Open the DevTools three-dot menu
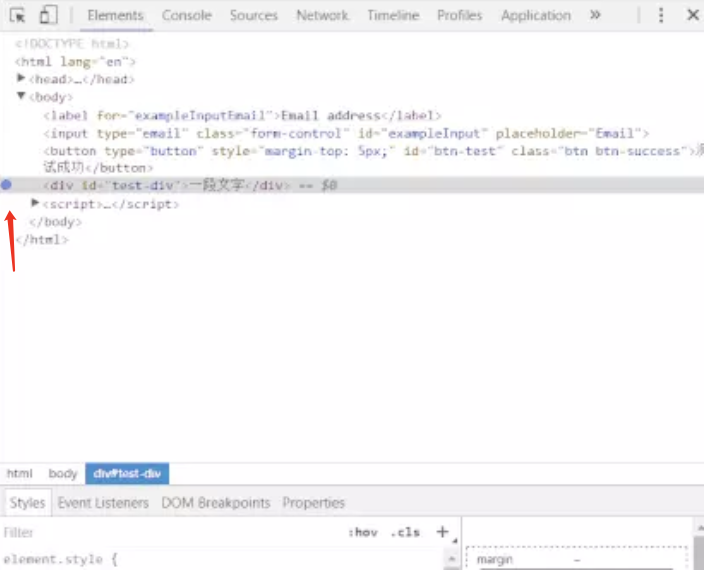The height and width of the screenshot is (586, 704). [x=660, y=15]
